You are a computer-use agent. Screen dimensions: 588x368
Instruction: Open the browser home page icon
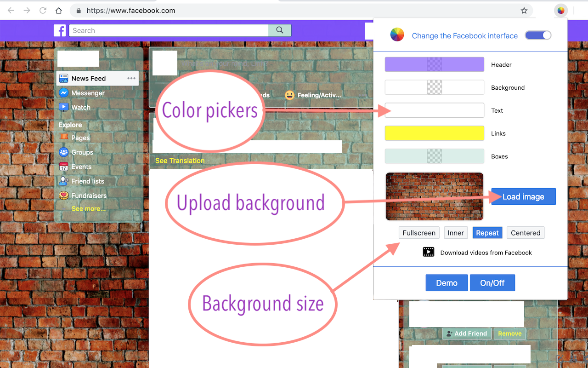click(x=59, y=11)
